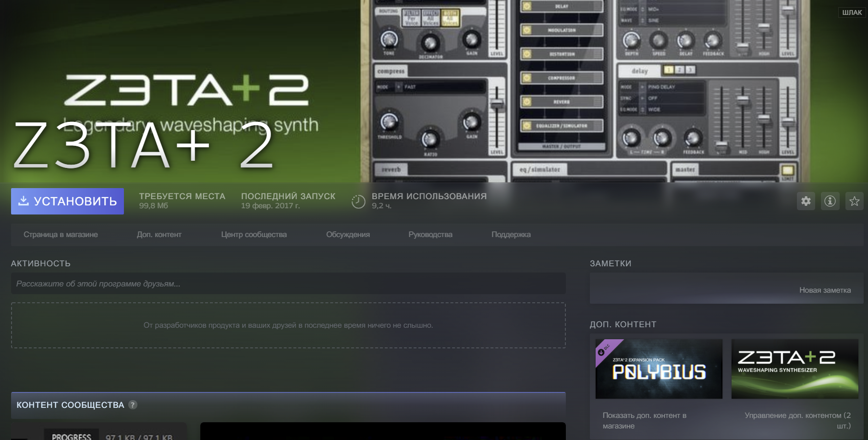Click the 9,2 ч. usage time value

point(382,206)
